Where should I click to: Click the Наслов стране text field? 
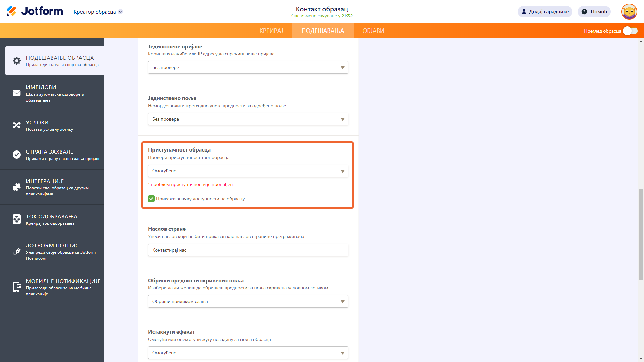pos(248,250)
